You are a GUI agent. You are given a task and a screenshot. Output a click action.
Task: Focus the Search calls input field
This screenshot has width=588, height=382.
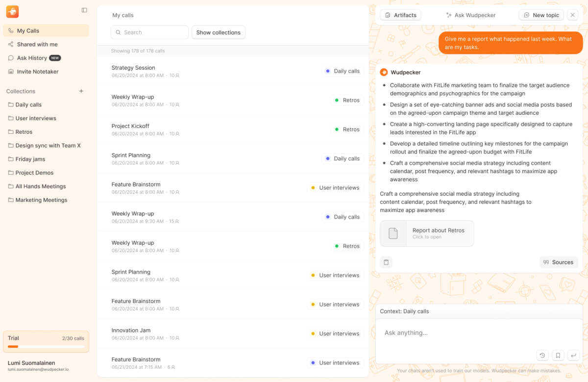(150, 32)
